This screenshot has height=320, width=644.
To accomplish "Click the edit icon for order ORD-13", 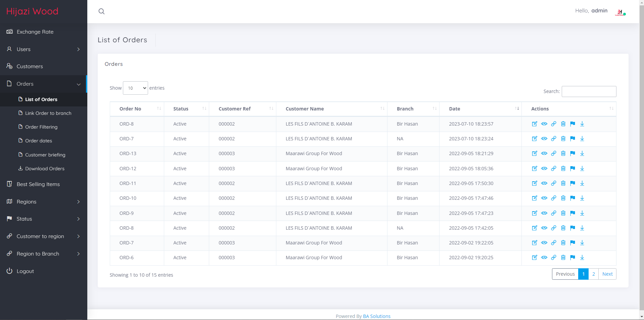I will pyautogui.click(x=535, y=153).
